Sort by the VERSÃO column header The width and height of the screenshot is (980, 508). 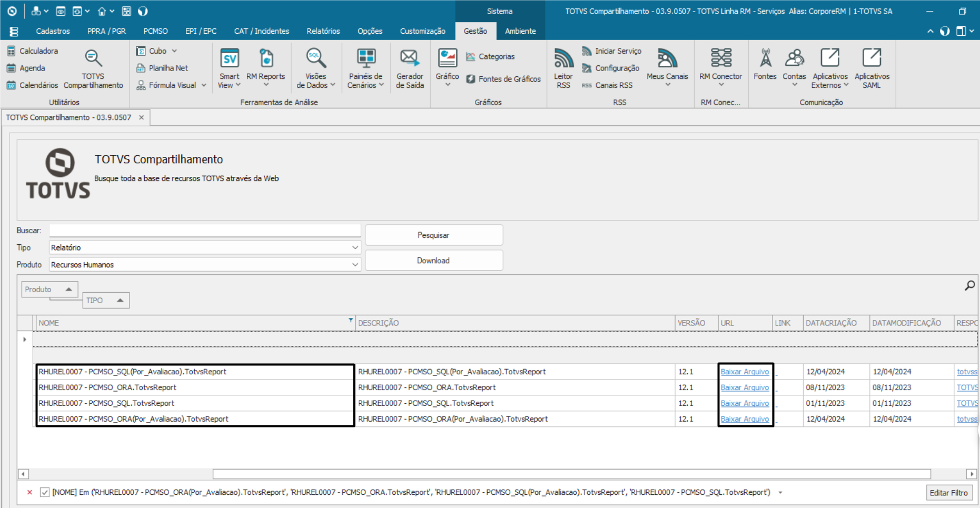point(697,323)
